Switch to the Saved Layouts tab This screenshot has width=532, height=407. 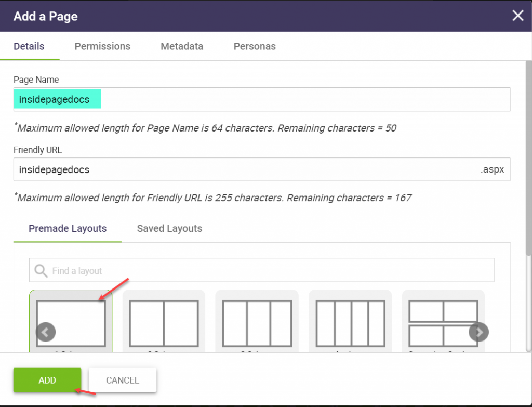(x=169, y=229)
